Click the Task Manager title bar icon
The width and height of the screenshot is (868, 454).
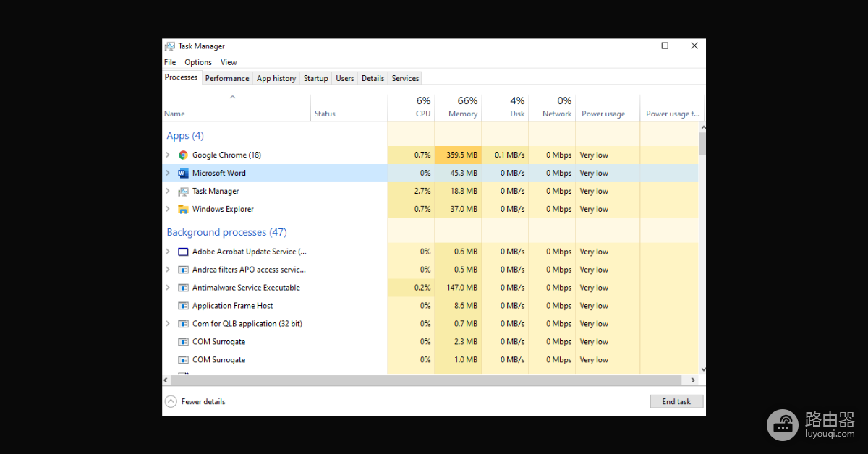click(170, 46)
